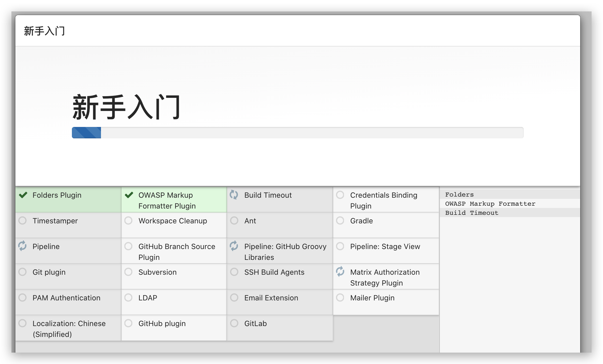This screenshot has width=603, height=364.
Task: Select the Ant plugin name
Action: pyautogui.click(x=250, y=221)
